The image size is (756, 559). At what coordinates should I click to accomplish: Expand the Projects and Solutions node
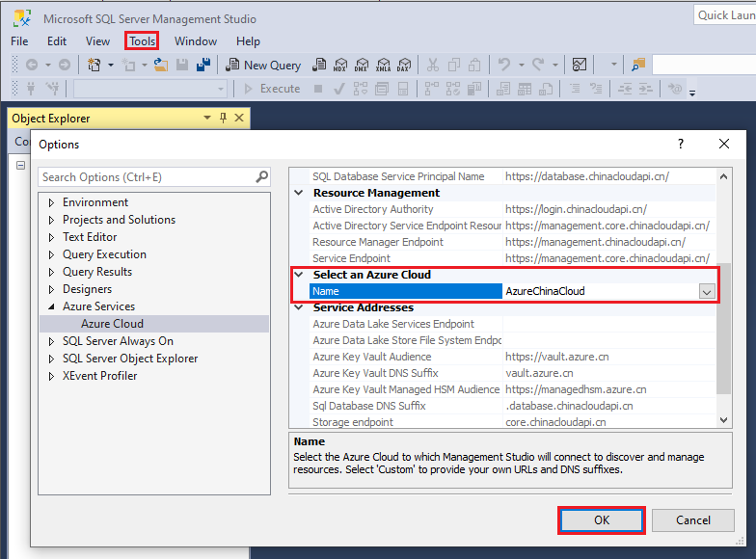click(x=52, y=220)
